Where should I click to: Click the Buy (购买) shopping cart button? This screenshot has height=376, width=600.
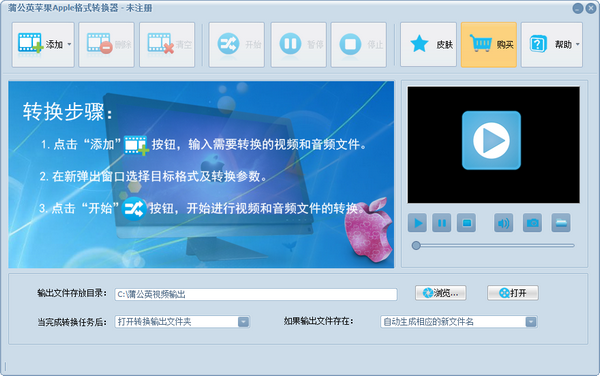(489, 45)
